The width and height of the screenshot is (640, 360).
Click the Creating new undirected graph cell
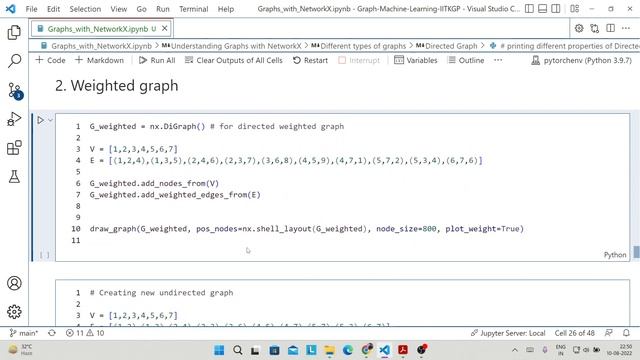342,302
